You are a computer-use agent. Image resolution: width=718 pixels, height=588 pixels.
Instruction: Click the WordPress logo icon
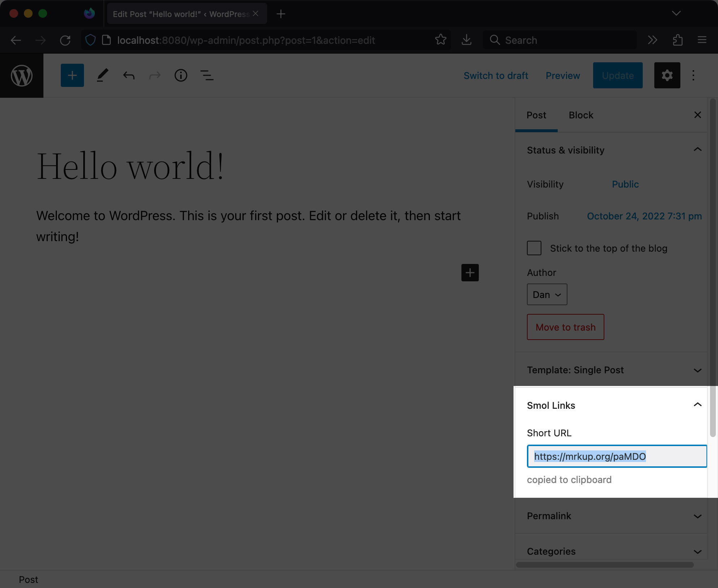click(22, 76)
